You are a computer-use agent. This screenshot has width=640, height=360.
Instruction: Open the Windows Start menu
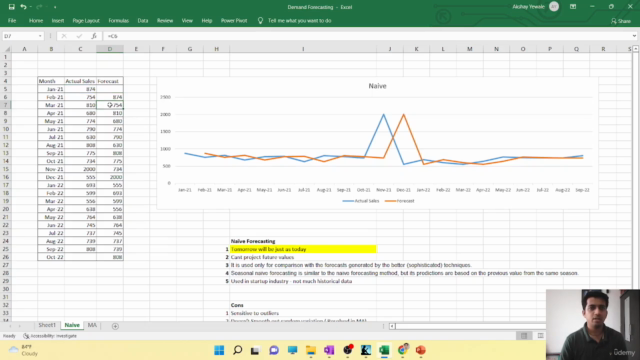(x=219, y=350)
